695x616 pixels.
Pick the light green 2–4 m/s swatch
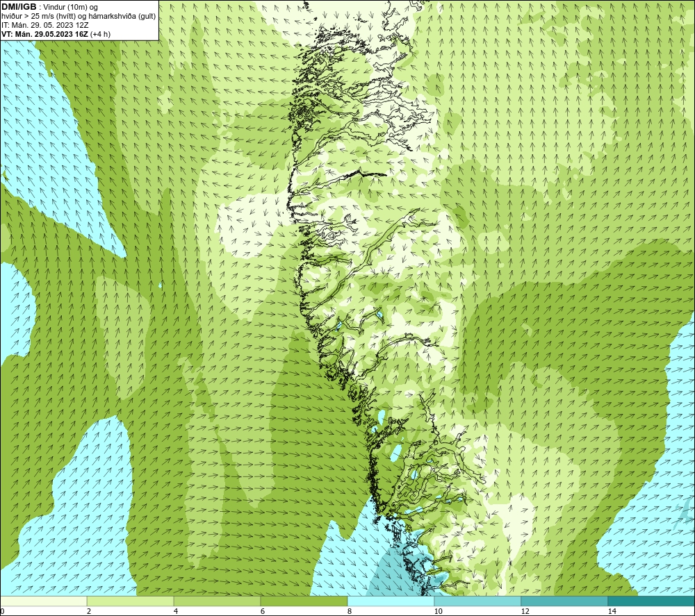(131, 601)
